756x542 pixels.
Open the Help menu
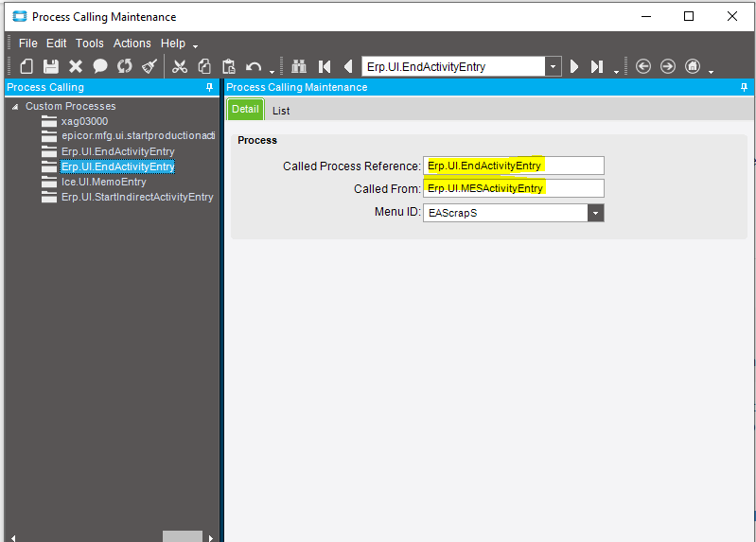[x=173, y=44]
